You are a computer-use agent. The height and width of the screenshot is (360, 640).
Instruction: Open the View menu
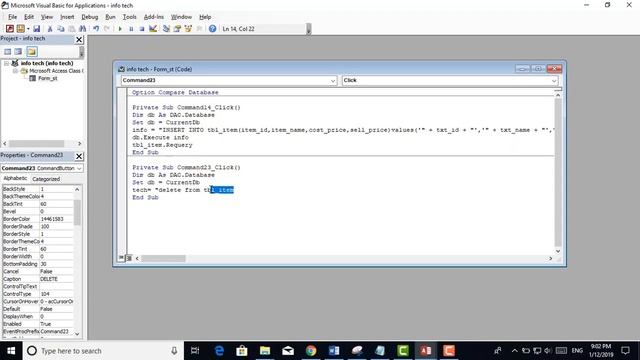[47, 17]
